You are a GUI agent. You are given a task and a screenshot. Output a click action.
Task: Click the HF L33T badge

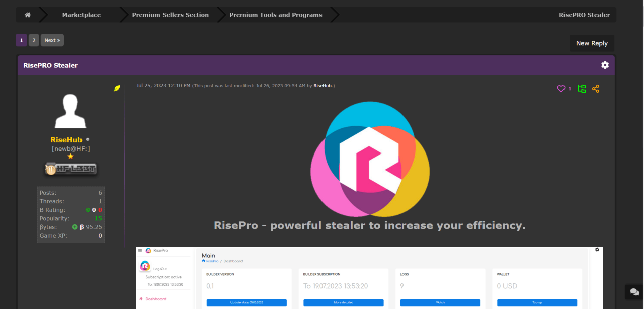[70, 169]
